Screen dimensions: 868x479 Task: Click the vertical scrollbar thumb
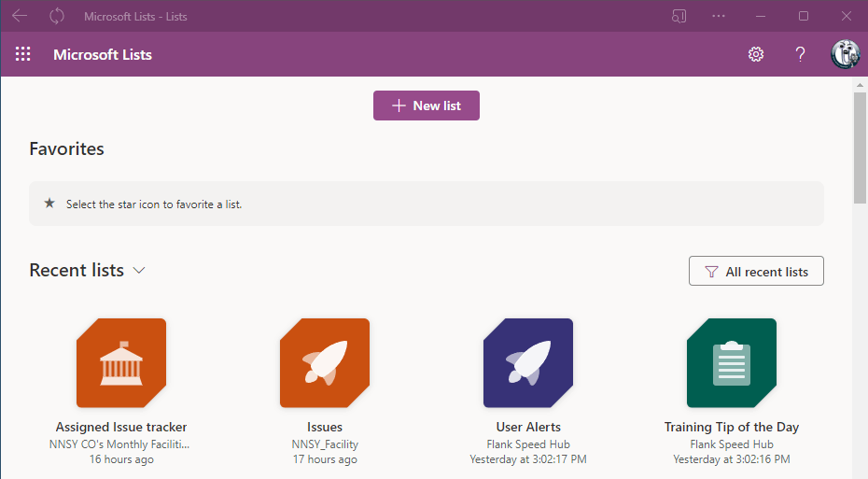[860, 148]
